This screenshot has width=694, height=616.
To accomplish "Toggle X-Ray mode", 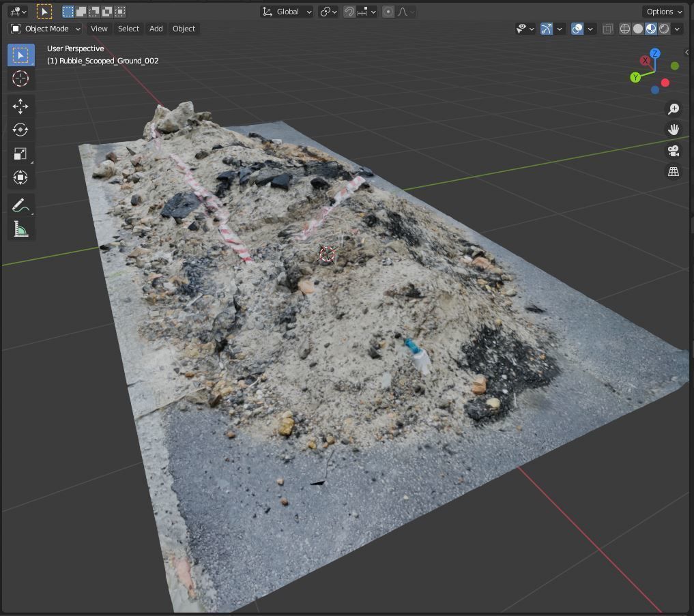I will point(608,29).
